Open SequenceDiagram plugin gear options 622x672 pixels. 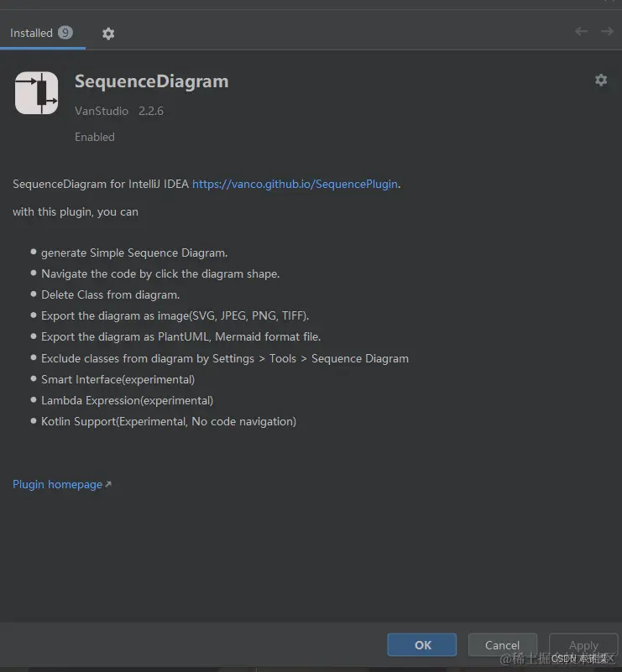[x=601, y=81]
